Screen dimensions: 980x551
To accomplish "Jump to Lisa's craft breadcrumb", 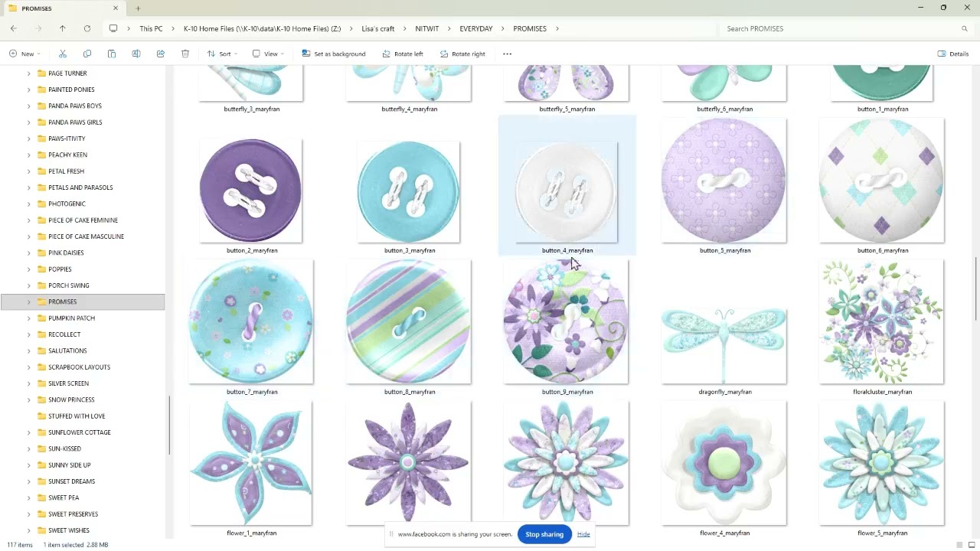I will tap(378, 28).
